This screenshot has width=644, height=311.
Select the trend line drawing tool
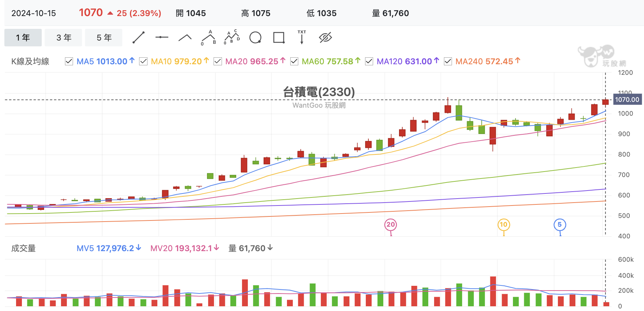139,38
